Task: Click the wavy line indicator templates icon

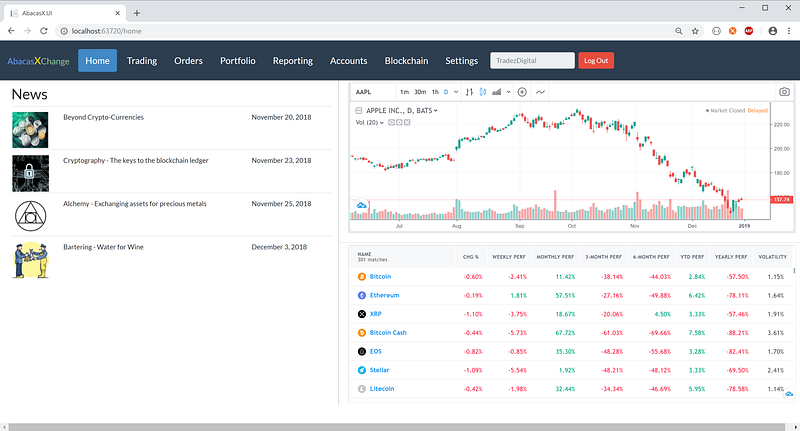Action: point(540,92)
